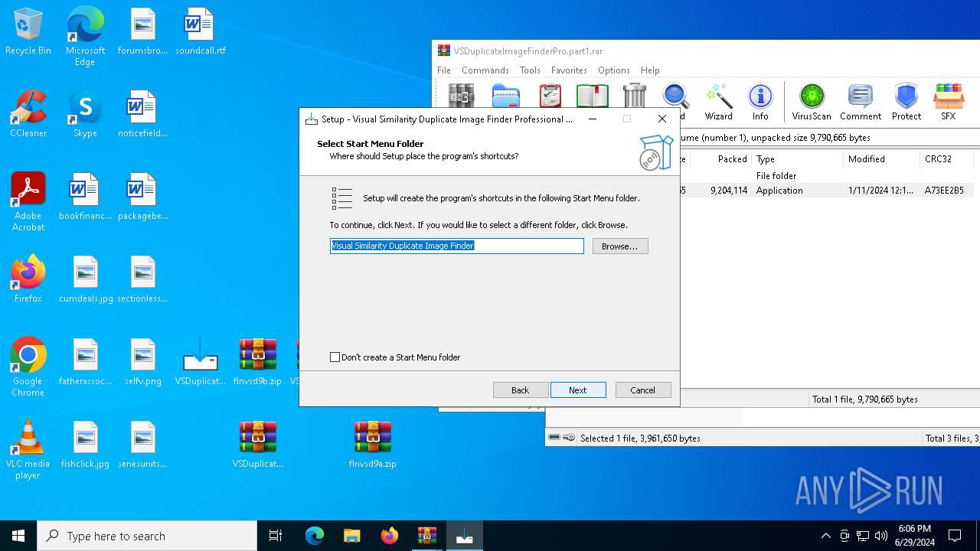Select the VSDuplicat... installer icon with download arrow
The image size is (980, 551).
tap(200, 362)
